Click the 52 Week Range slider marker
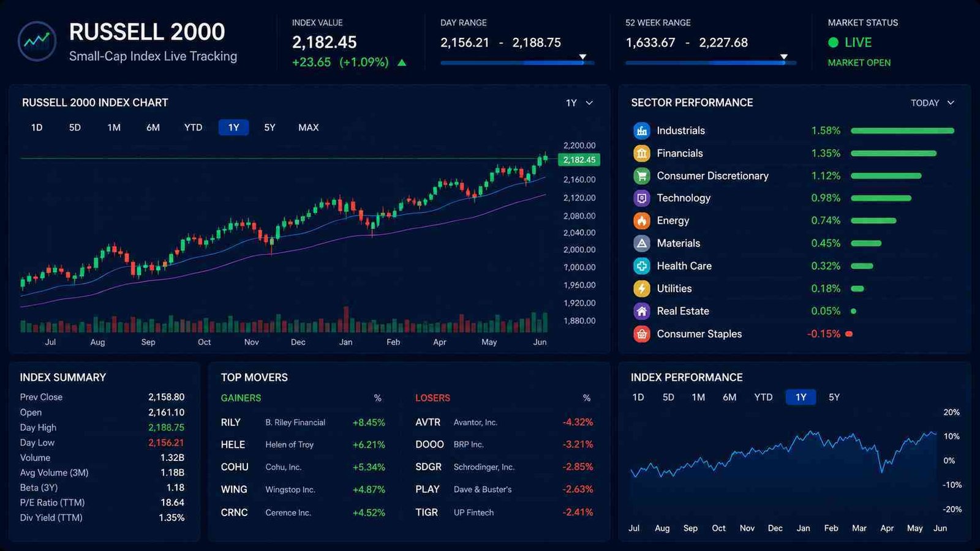 783,57
